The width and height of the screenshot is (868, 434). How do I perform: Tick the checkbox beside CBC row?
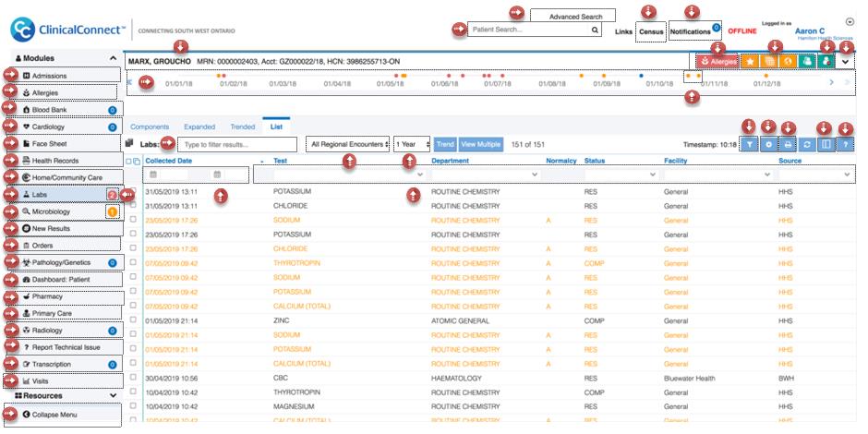click(x=133, y=377)
